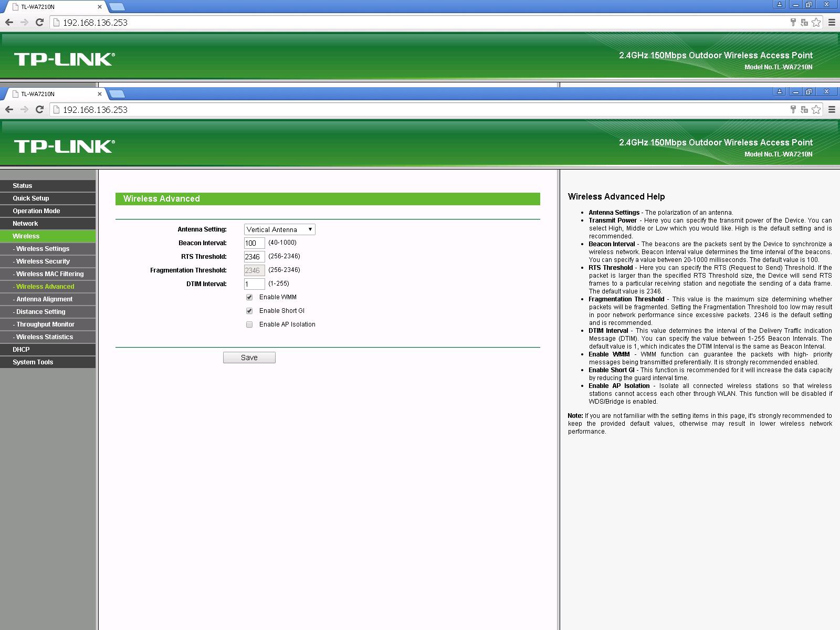Uncheck the Enable Short GI checkbox
This screenshot has width=840, height=630.
[249, 311]
